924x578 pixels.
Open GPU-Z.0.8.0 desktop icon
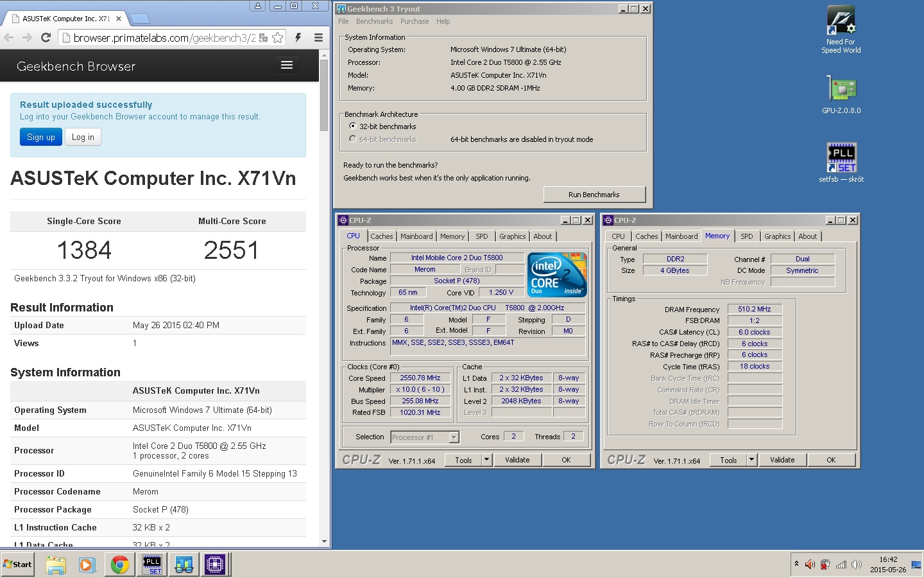tap(841, 95)
